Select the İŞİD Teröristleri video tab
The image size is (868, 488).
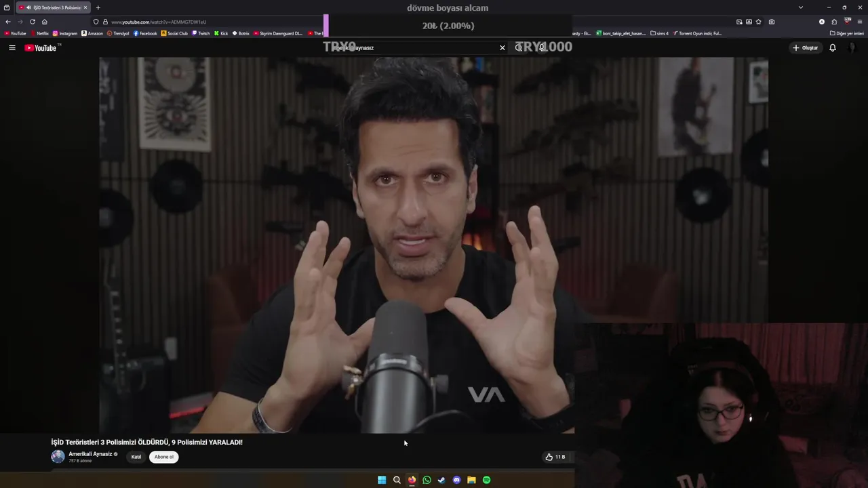[53, 7]
